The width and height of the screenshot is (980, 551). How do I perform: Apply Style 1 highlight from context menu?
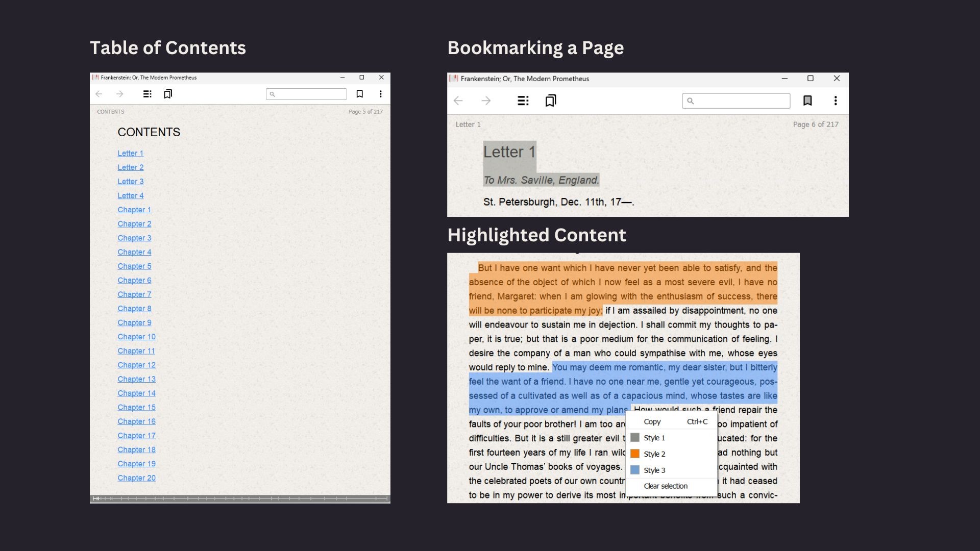[671, 438]
